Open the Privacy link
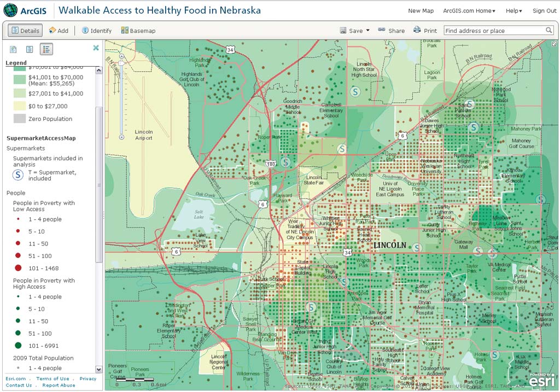 click(x=88, y=378)
